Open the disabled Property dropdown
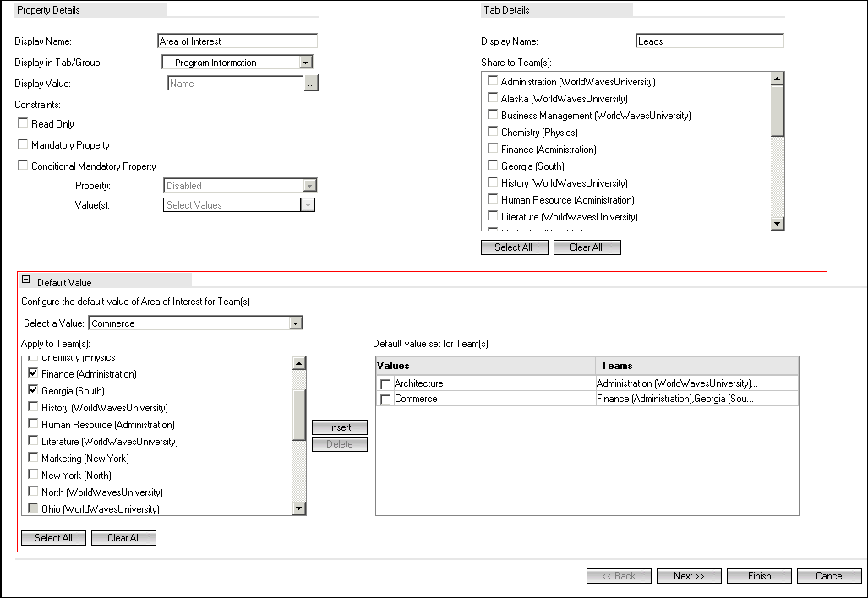Viewport: 868px width, 598px height. click(x=310, y=185)
